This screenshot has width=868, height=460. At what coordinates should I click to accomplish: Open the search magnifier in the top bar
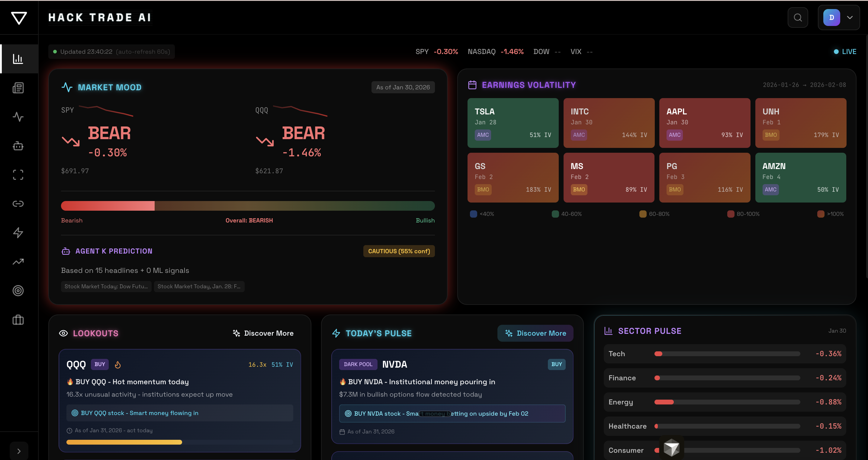pos(798,18)
